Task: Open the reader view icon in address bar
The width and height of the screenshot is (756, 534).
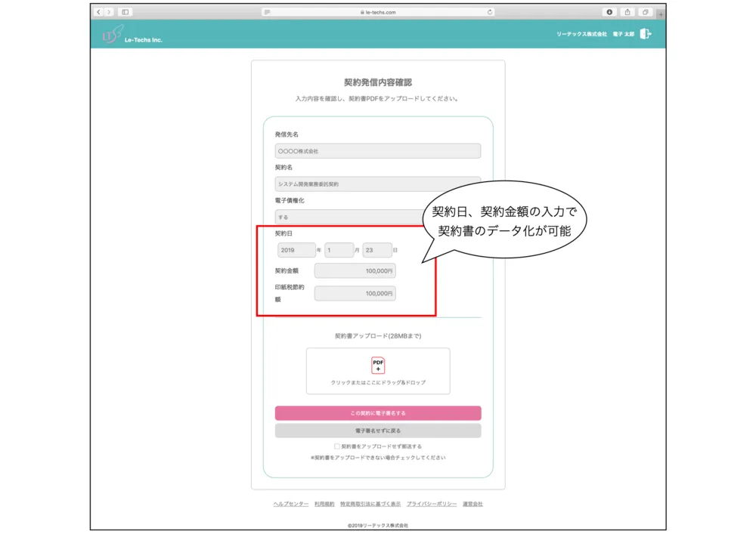Action: tap(268, 12)
